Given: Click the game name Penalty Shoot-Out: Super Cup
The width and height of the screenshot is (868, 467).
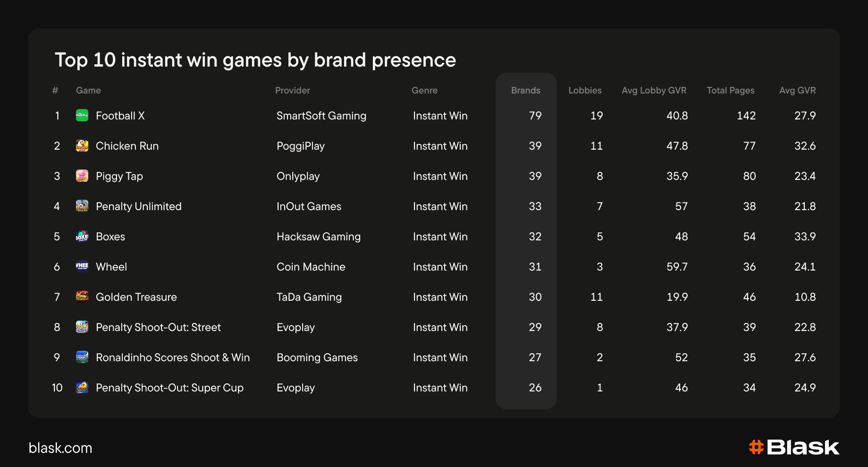Looking at the screenshot, I should pos(170,388).
